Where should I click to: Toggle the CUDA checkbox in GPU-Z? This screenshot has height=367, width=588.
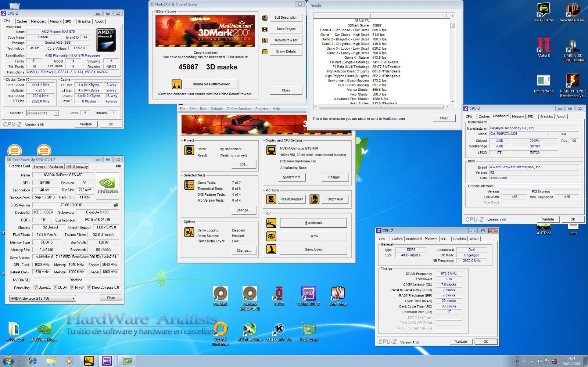[55, 287]
